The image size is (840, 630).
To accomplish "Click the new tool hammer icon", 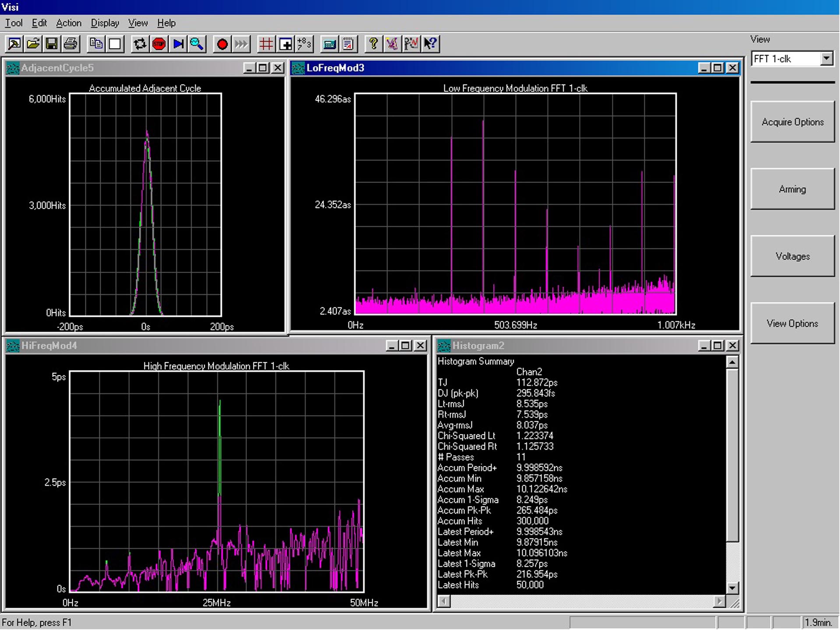I will tap(14, 44).
